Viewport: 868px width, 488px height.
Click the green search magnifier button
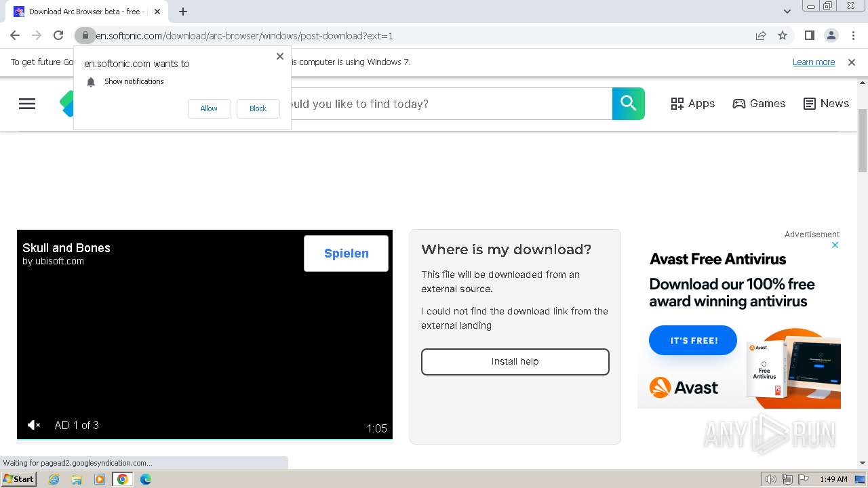pos(629,104)
